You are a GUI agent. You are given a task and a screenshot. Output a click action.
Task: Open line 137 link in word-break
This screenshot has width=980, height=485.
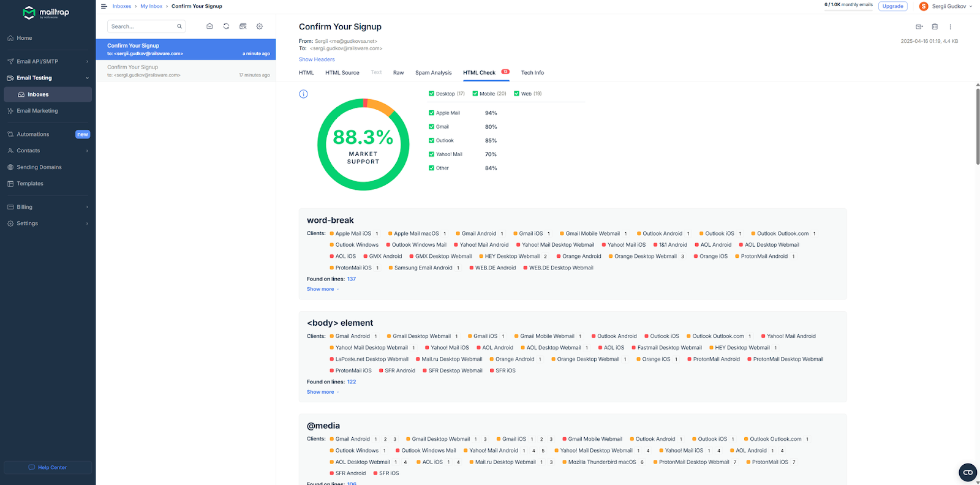(x=352, y=279)
